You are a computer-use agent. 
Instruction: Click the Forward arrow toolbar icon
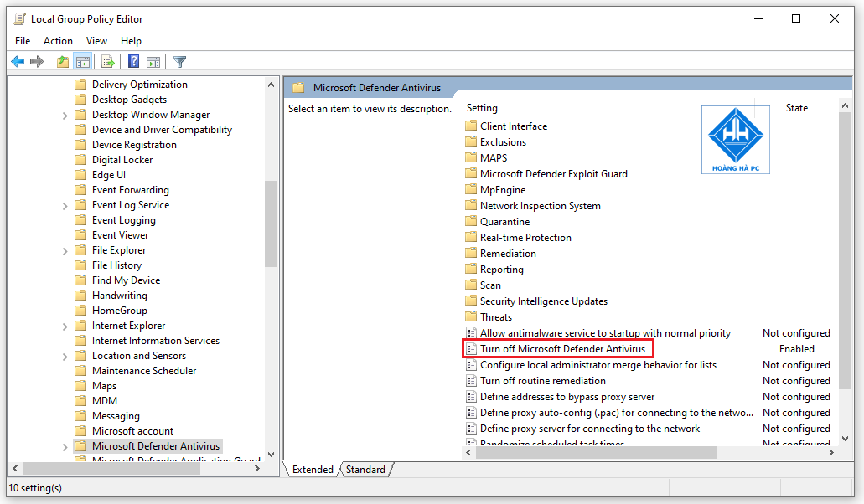tap(37, 62)
